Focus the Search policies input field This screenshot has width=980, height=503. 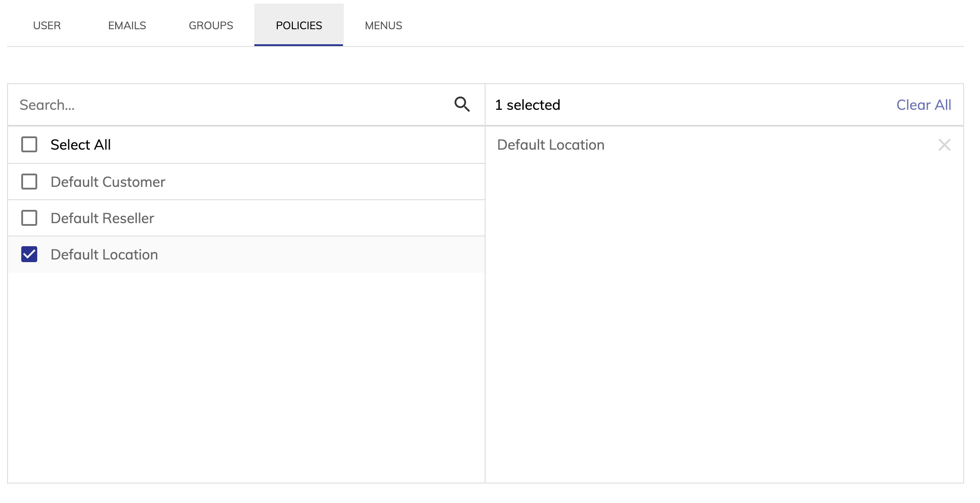click(230, 105)
